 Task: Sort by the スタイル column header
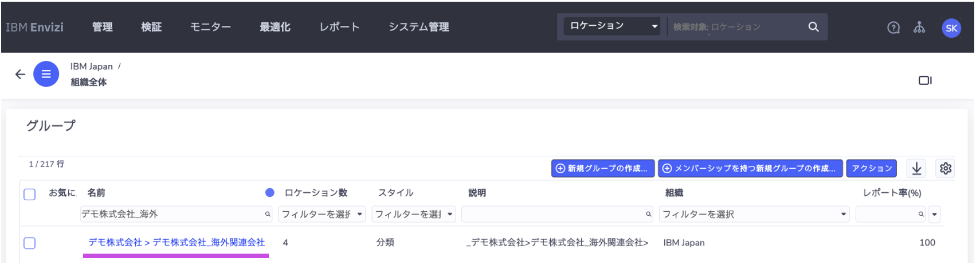coord(395,193)
